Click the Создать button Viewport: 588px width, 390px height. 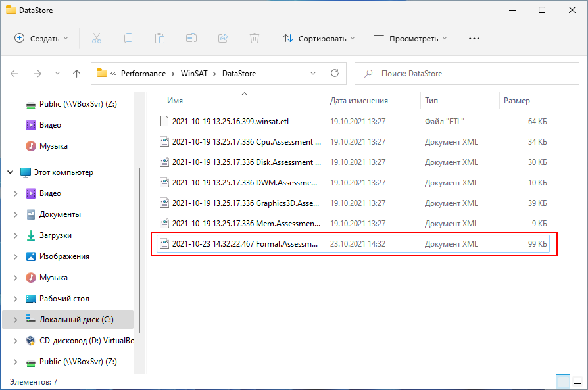click(x=41, y=39)
